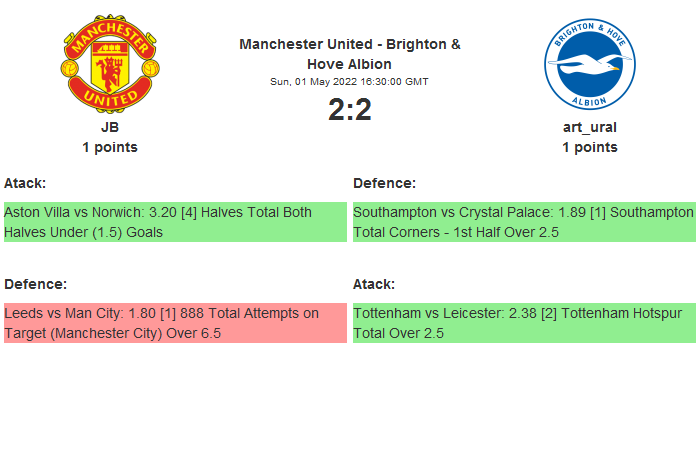Click the points total under JB
Image resolution: width=700 pixels, height=460 pixels.
(110, 147)
